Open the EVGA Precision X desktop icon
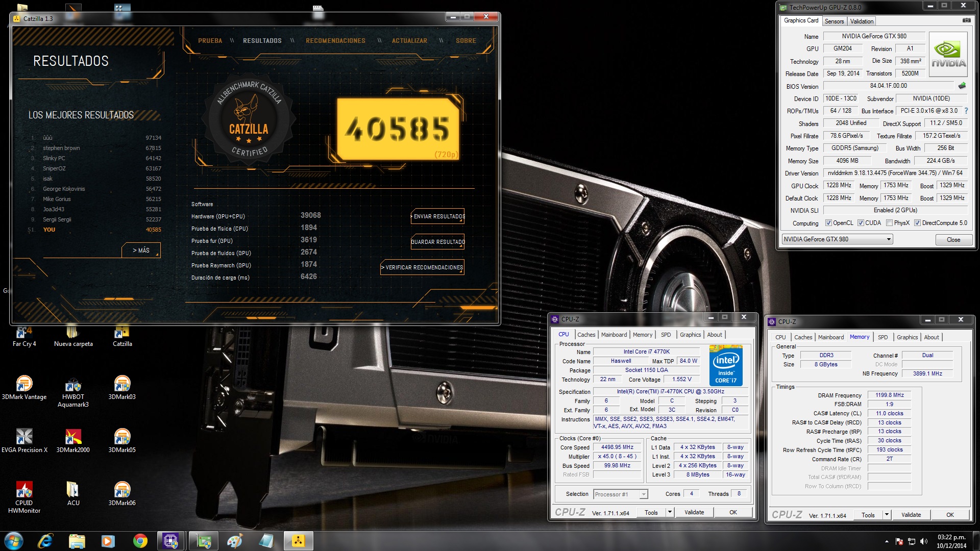 [24, 441]
